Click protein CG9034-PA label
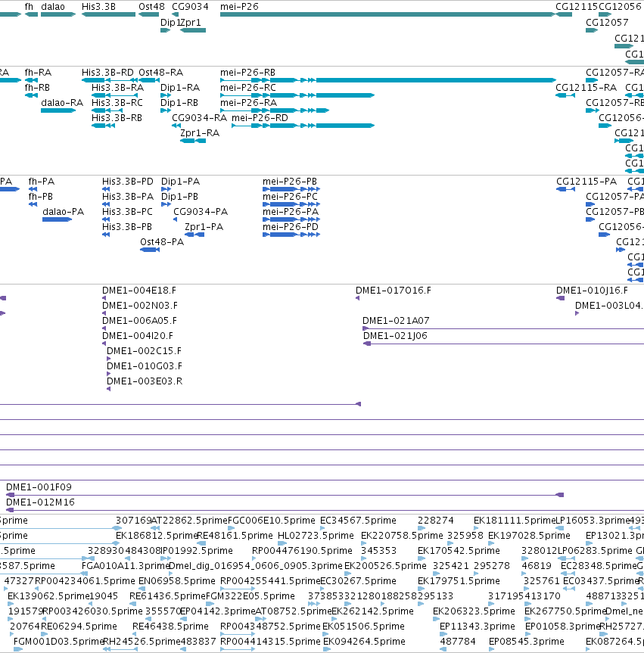The width and height of the screenshot is (644, 653). (x=201, y=212)
